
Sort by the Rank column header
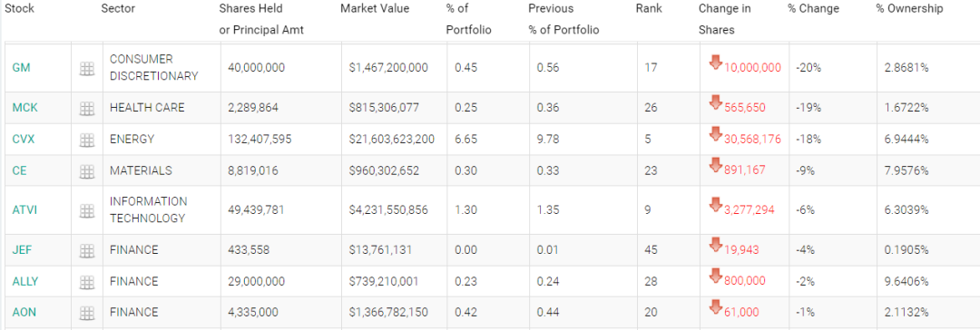[x=649, y=9]
